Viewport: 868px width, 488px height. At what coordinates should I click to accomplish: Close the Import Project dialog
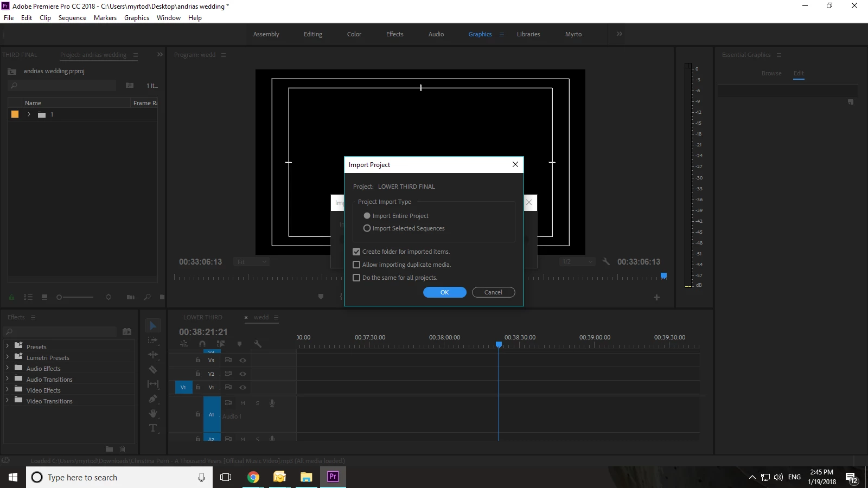point(515,164)
